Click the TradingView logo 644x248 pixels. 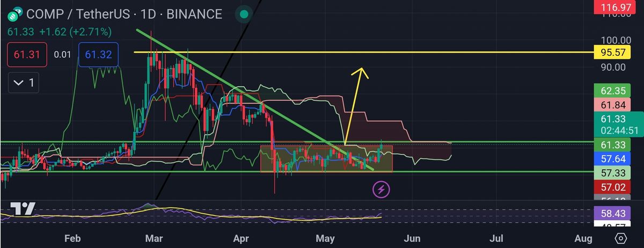tap(23, 209)
